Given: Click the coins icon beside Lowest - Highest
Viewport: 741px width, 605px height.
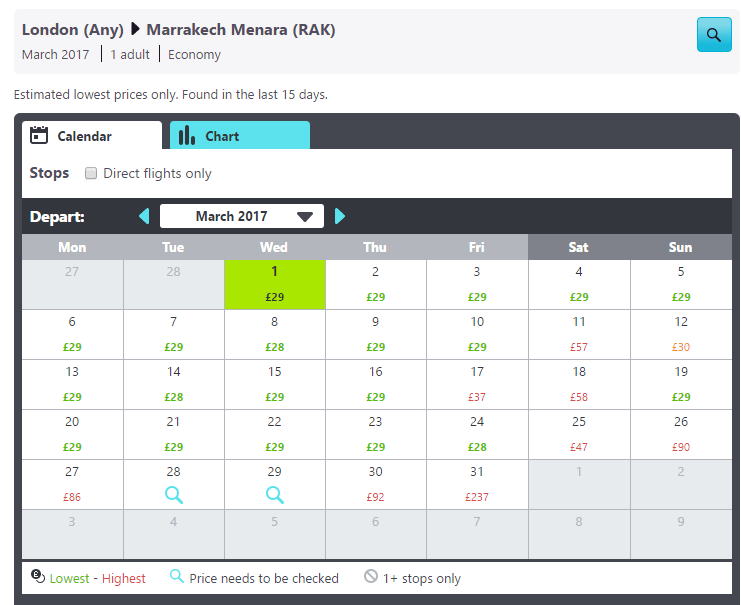Looking at the screenshot, I should (38, 576).
